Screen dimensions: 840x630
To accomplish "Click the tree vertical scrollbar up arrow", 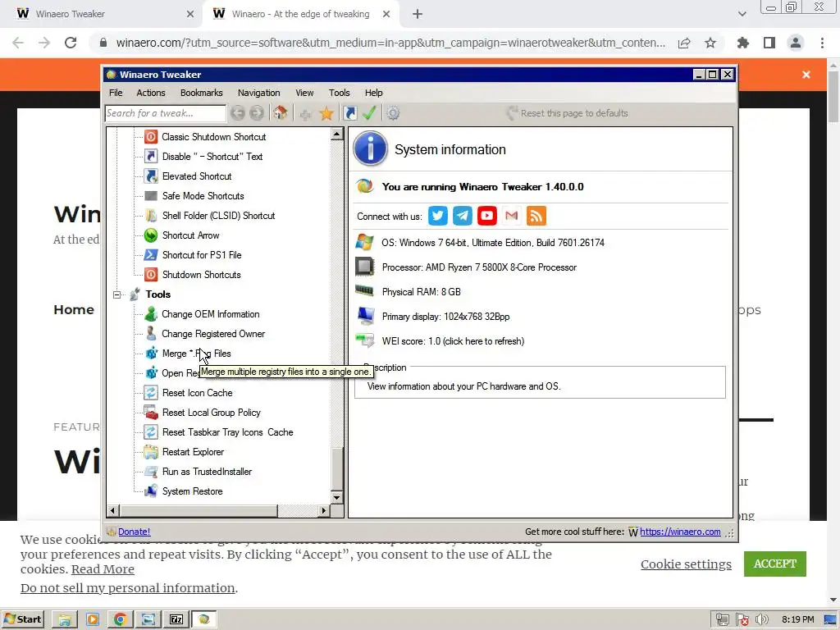I will point(337,134).
